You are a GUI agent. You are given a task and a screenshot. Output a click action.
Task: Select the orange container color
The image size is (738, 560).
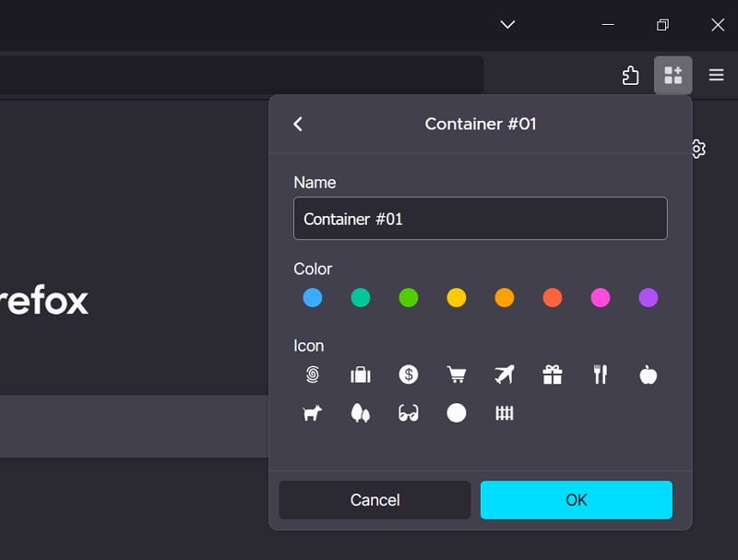[x=505, y=297]
